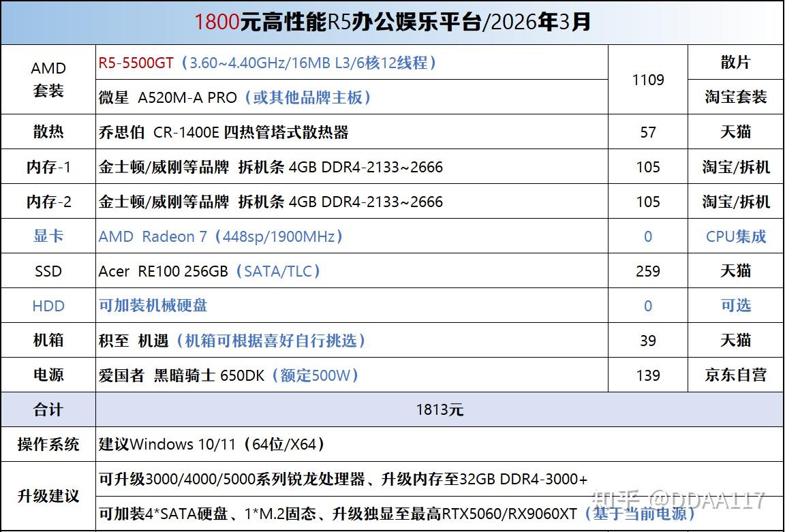Viewport: 785px width, 532px height.
Task: Click the CPU集成 source cell
Action: pyautogui.click(x=735, y=236)
